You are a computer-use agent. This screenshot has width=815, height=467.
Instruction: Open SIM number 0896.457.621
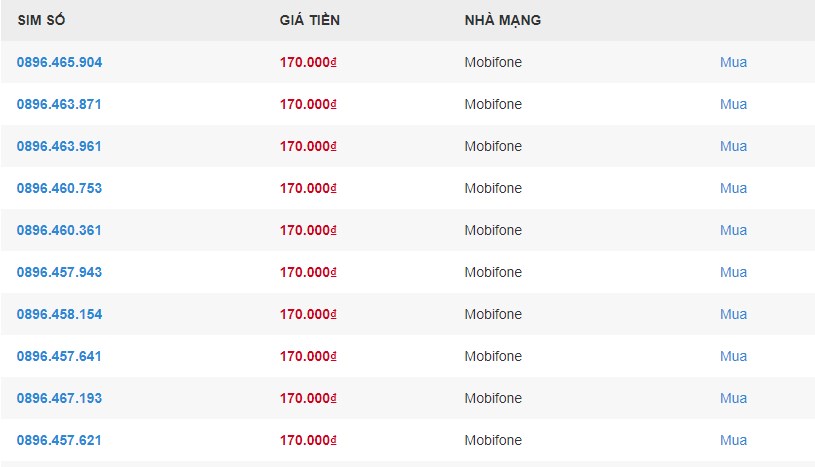(59, 440)
